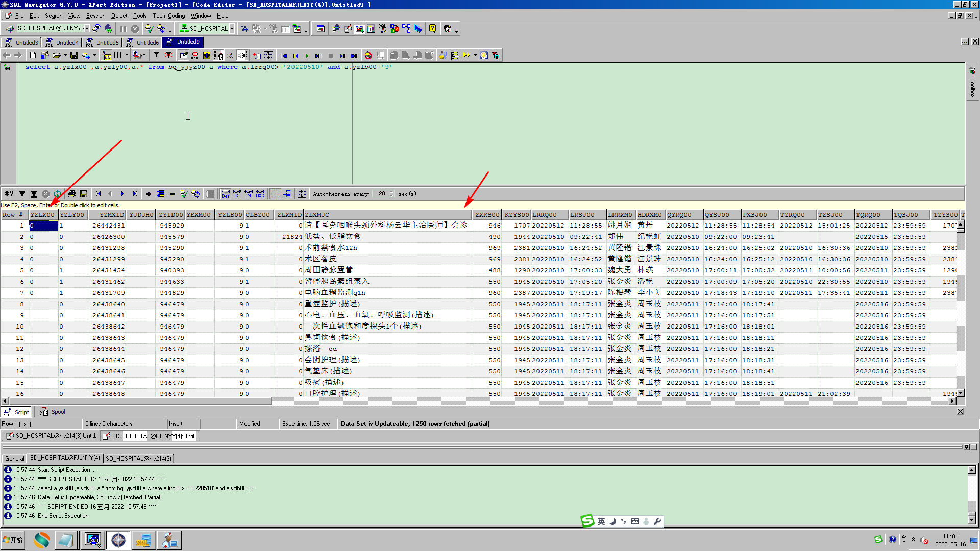Toggle the N&D column width mode button

pyautogui.click(x=260, y=194)
